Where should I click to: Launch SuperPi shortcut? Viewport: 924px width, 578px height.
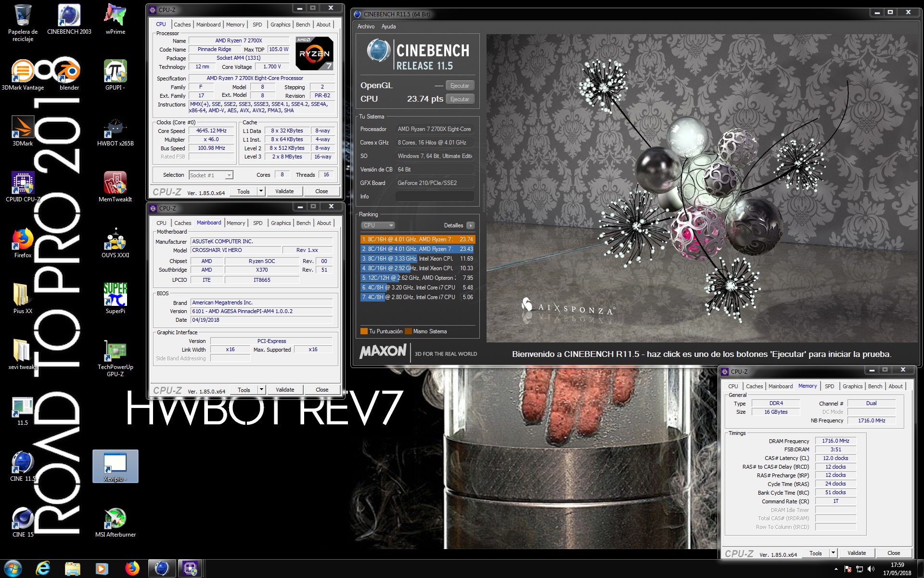(x=115, y=298)
